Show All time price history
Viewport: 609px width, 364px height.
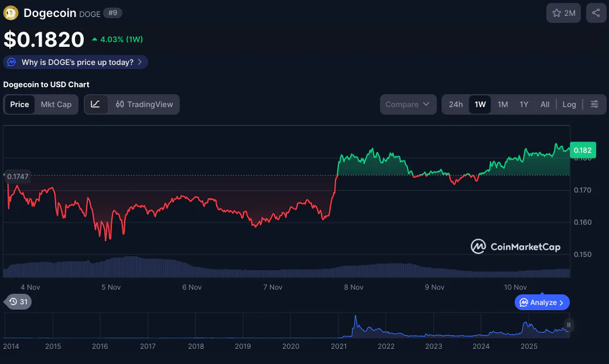coord(545,104)
